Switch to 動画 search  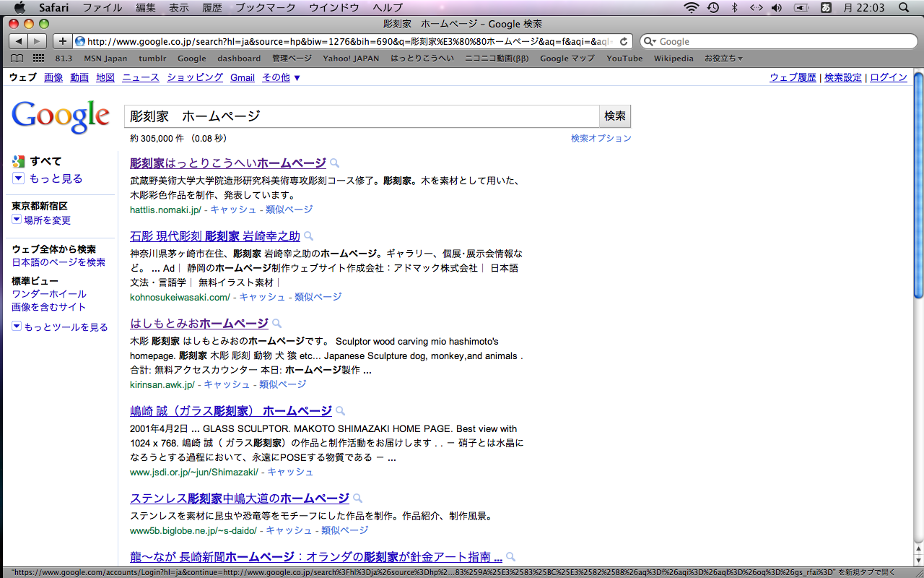coord(79,77)
